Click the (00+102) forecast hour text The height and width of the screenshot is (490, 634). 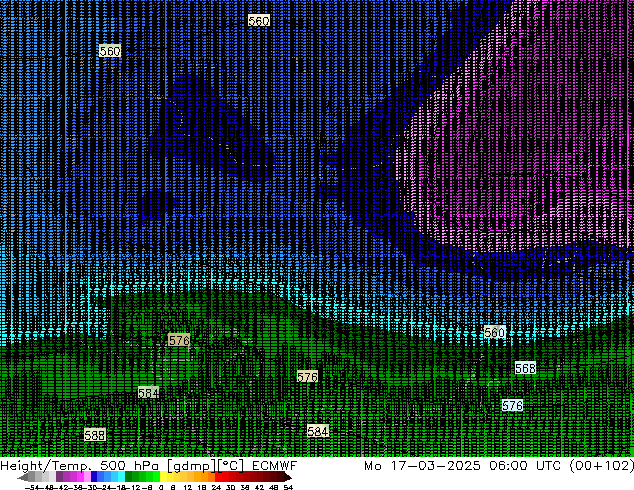click(601, 466)
